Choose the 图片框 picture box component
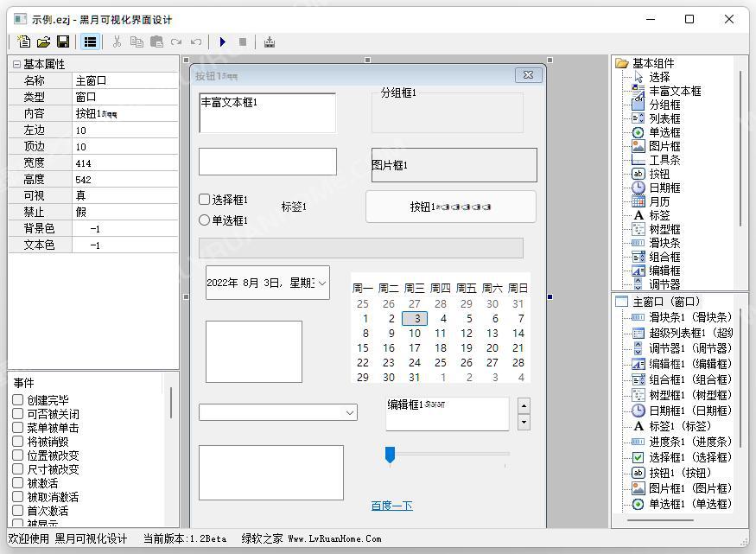 click(x=638, y=146)
